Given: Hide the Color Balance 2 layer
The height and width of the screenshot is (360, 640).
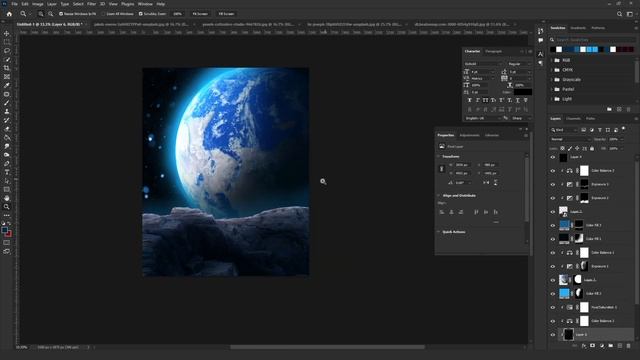Looking at the screenshot, I should 553,171.
